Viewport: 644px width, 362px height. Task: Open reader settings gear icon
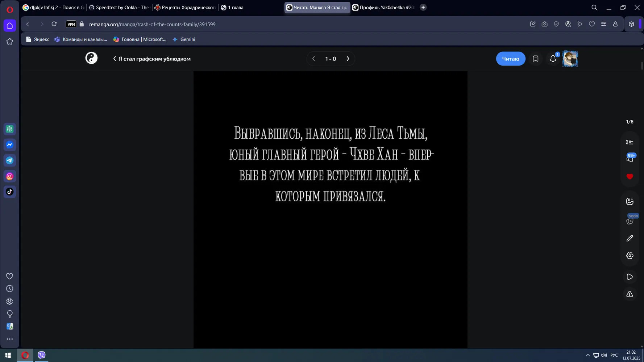click(x=630, y=256)
